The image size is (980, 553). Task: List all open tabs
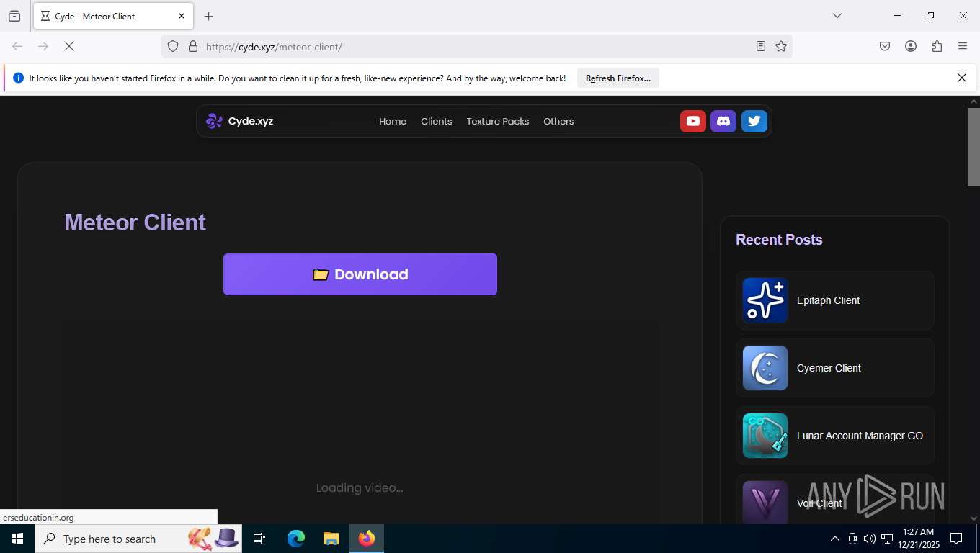837,16
